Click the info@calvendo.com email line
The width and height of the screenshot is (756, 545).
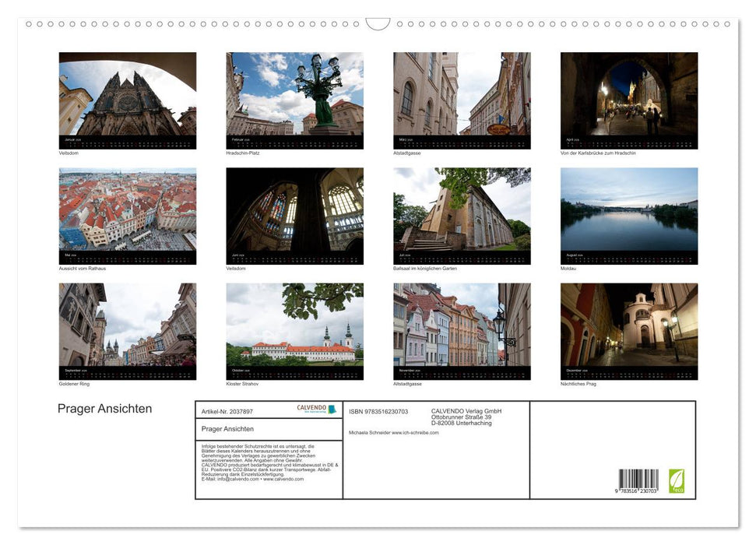tap(252, 479)
